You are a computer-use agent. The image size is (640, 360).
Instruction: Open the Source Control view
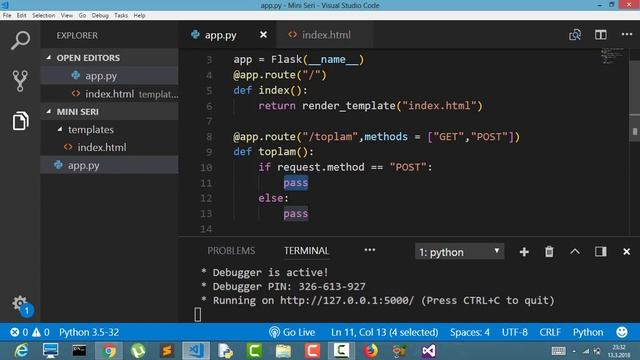pos(20,81)
